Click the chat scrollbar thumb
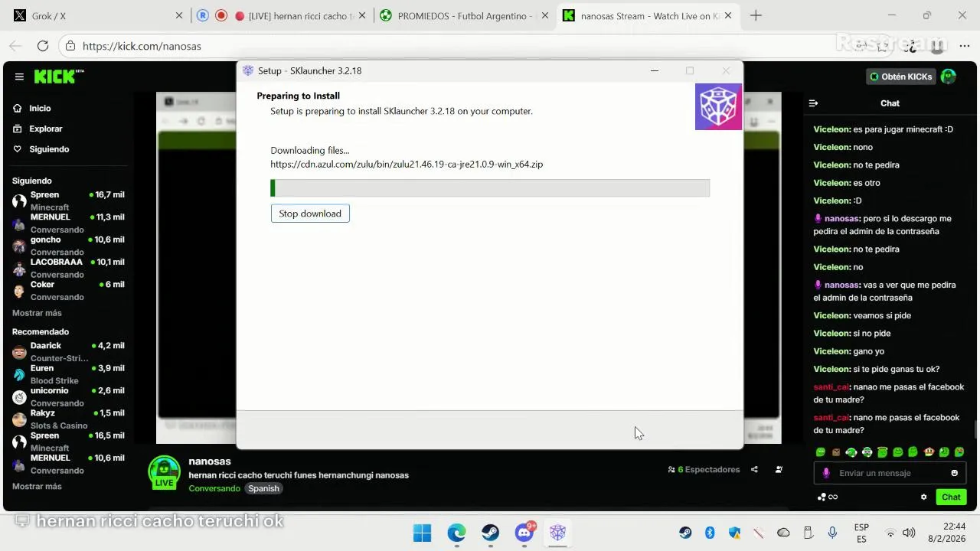This screenshot has height=551, width=980. click(975, 431)
